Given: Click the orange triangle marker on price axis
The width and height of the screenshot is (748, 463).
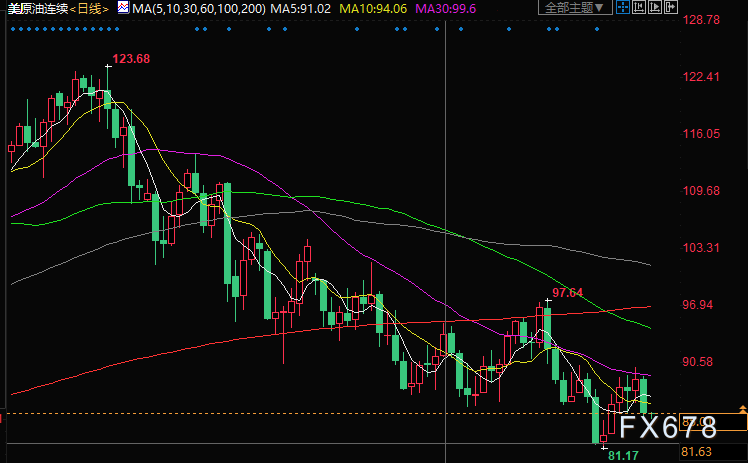Looking at the screenshot, I should [742, 409].
